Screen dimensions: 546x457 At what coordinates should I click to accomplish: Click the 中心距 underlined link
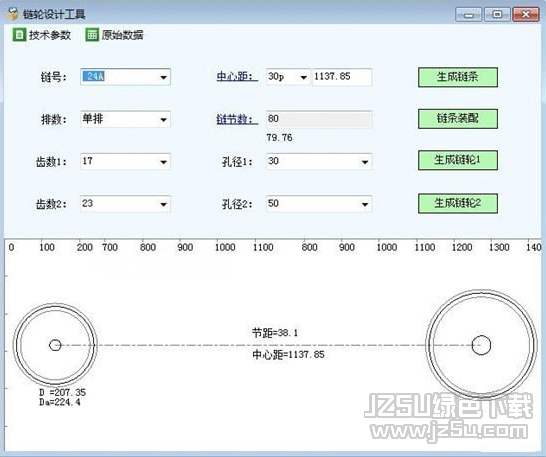[x=237, y=77]
